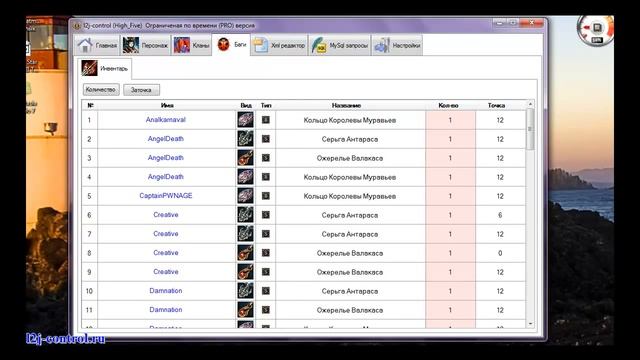Select enchant value 0 in row 8
Screen dimensions: 640x360
[500, 253]
